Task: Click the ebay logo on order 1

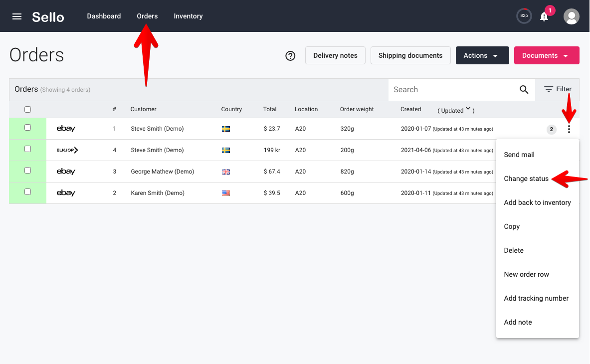Action: 66,129
